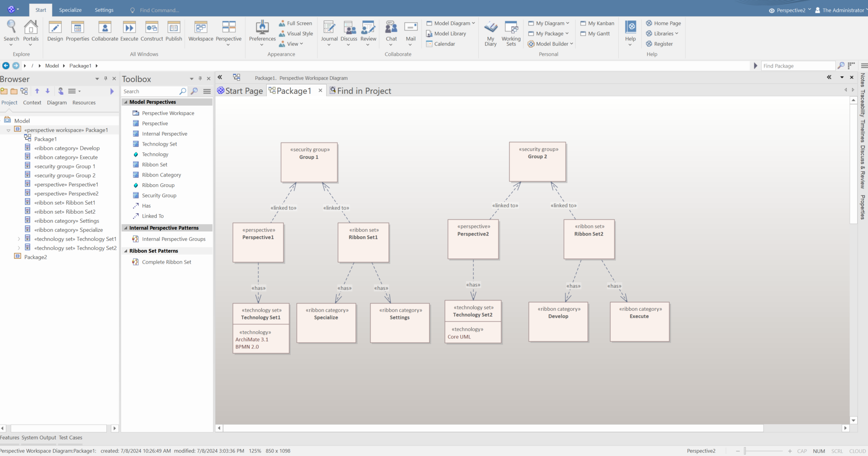Click the Visual Style button
Viewport: 868px width, 456px height.
[x=296, y=34]
